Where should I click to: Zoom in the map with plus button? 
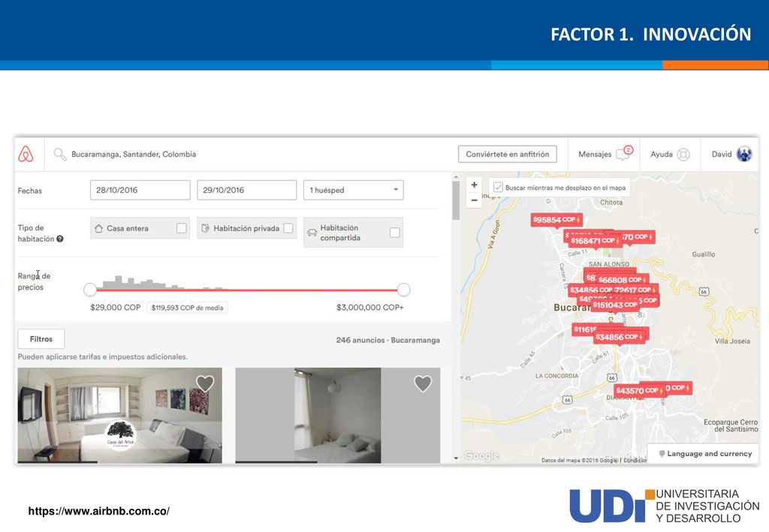pos(475,185)
